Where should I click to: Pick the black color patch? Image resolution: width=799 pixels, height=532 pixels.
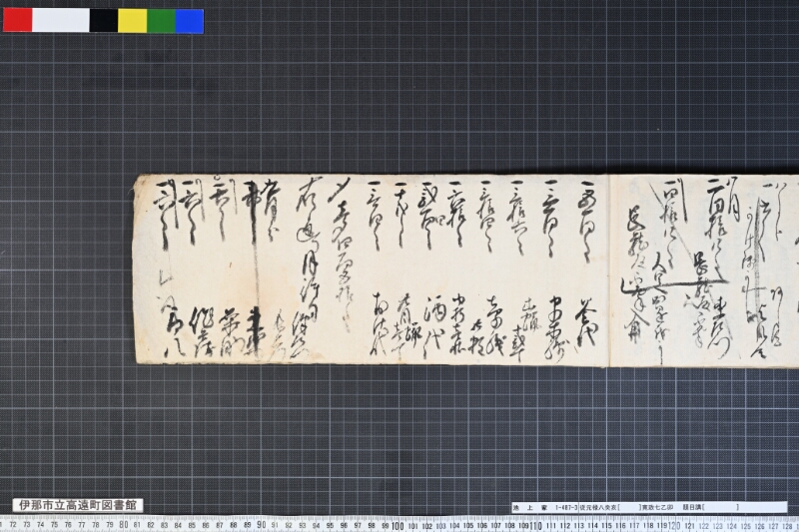[104, 20]
